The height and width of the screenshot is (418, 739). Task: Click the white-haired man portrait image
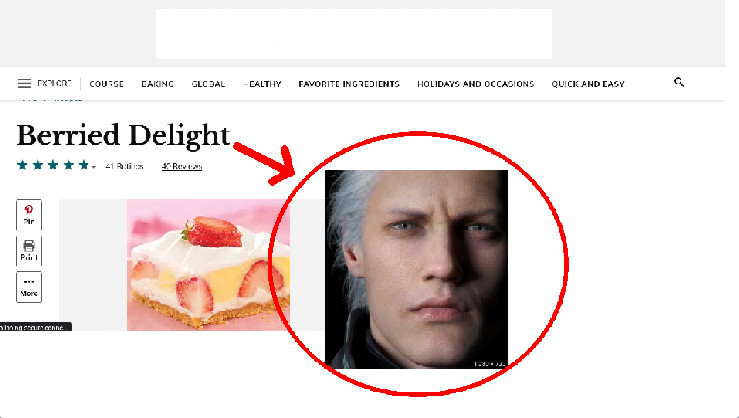tap(417, 269)
